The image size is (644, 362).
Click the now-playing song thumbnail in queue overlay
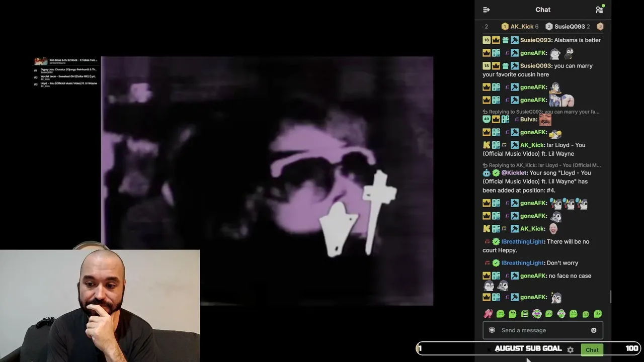[x=41, y=61]
